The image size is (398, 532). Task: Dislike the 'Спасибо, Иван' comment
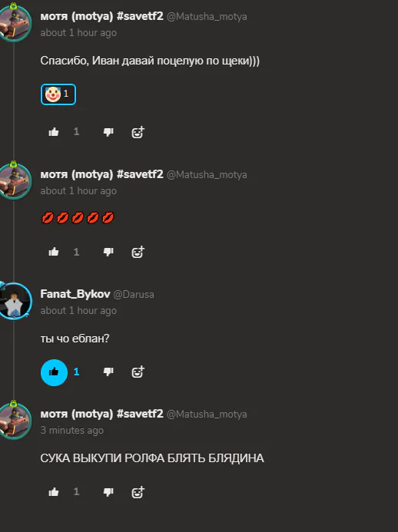tap(108, 132)
